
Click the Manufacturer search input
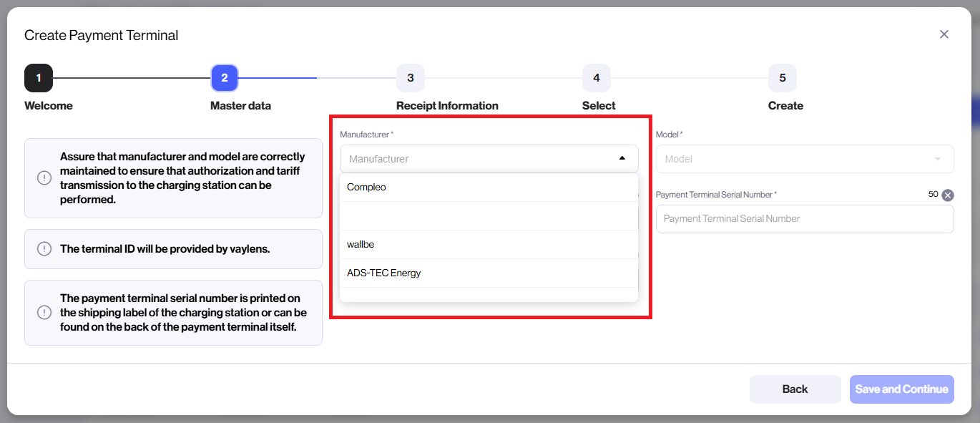tap(472, 158)
